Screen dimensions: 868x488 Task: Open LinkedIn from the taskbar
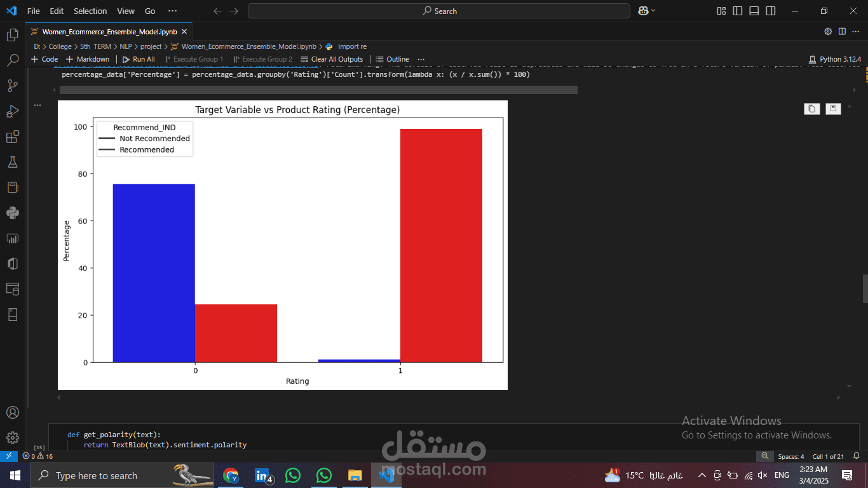(x=262, y=475)
